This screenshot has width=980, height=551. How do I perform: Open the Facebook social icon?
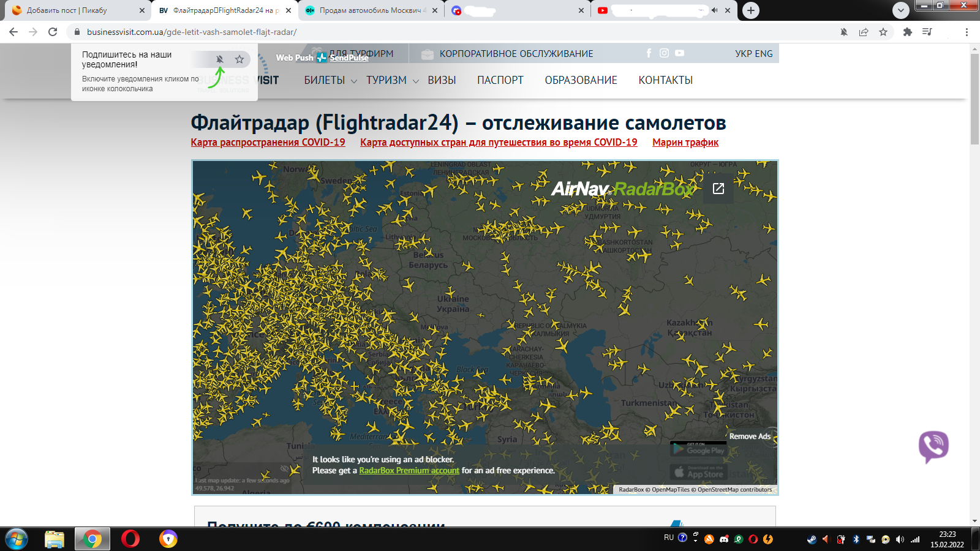point(649,53)
